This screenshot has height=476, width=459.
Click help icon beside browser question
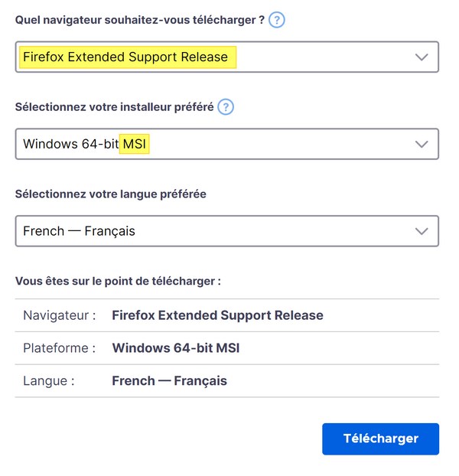coord(277,20)
